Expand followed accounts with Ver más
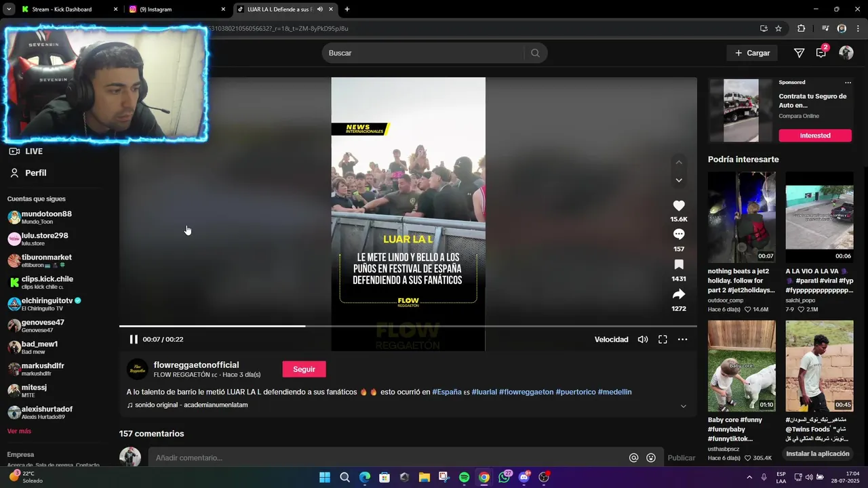Image resolution: width=868 pixels, height=488 pixels. pos(19,431)
